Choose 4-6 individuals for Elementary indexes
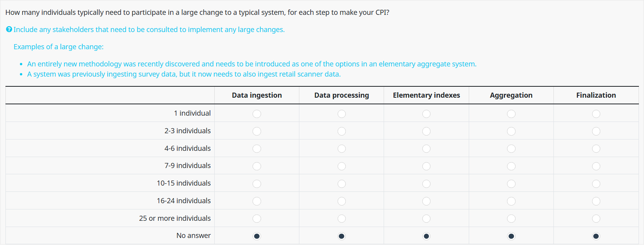644x245 pixels. point(426,148)
